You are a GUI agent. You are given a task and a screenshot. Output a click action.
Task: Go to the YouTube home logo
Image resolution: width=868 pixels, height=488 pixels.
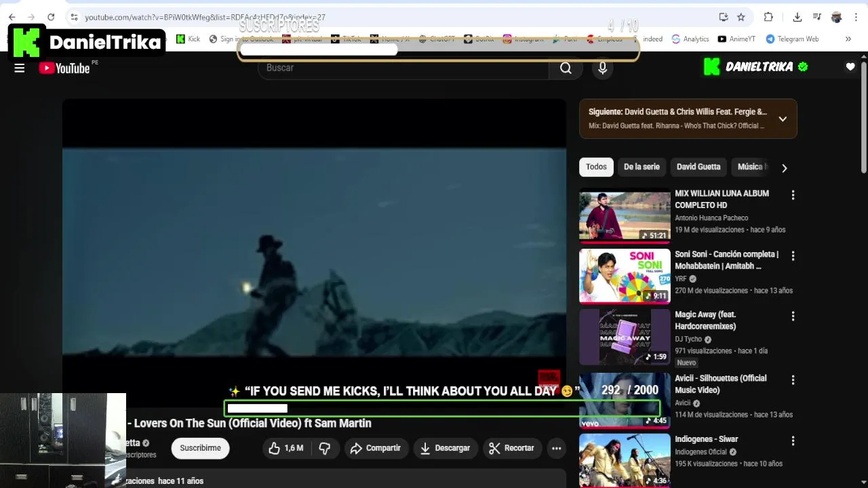pos(64,68)
